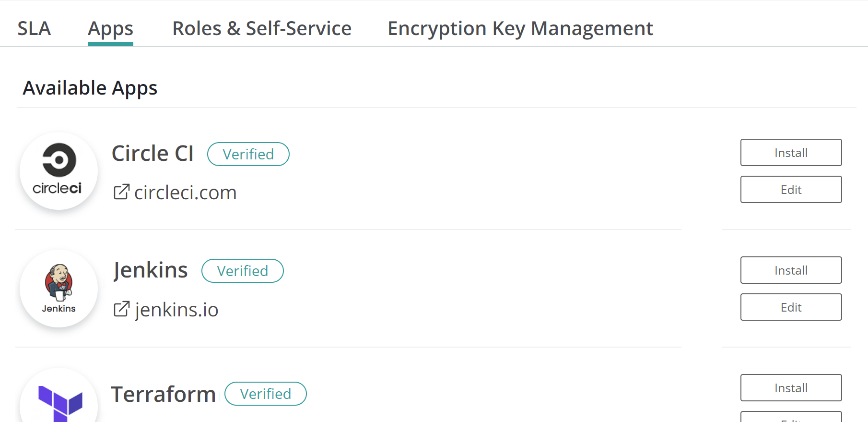Click Verified badge next to Jenkins

click(x=242, y=271)
